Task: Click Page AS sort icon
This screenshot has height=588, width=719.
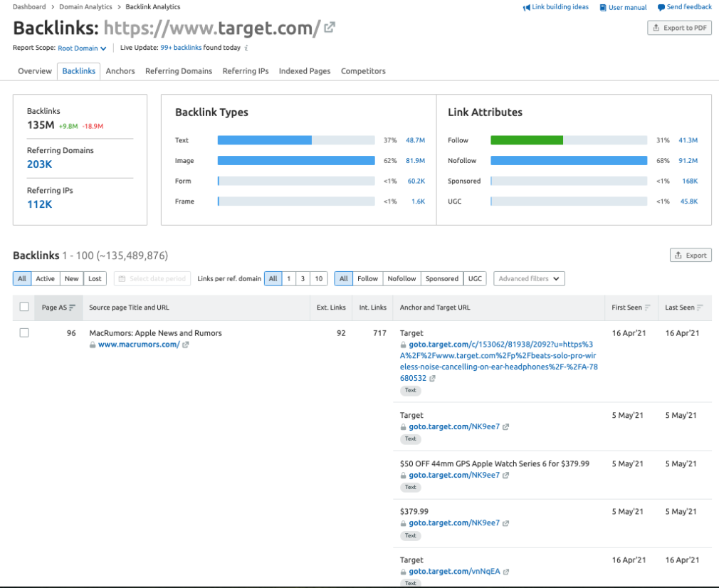Action: 72,308
